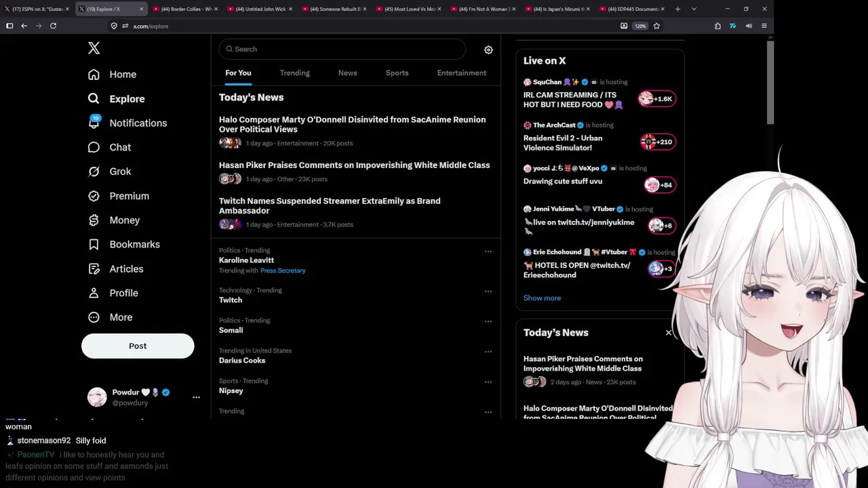This screenshot has width=868, height=488.
Task: Open the browser hamburger menu
Action: (x=764, y=26)
